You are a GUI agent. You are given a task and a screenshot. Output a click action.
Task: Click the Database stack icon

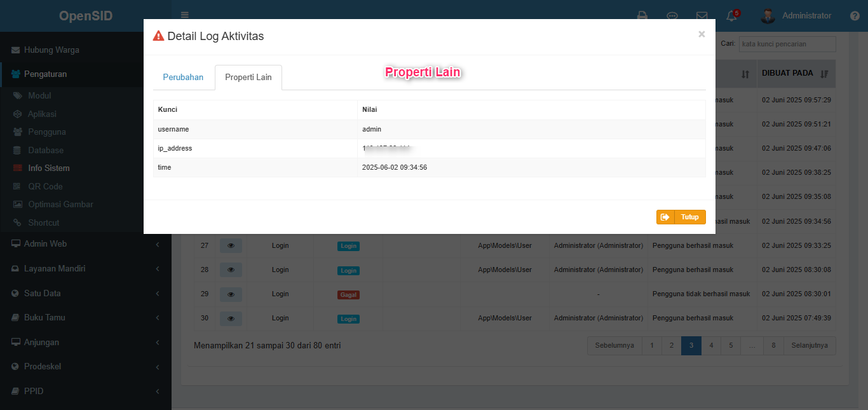(x=17, y=150)
